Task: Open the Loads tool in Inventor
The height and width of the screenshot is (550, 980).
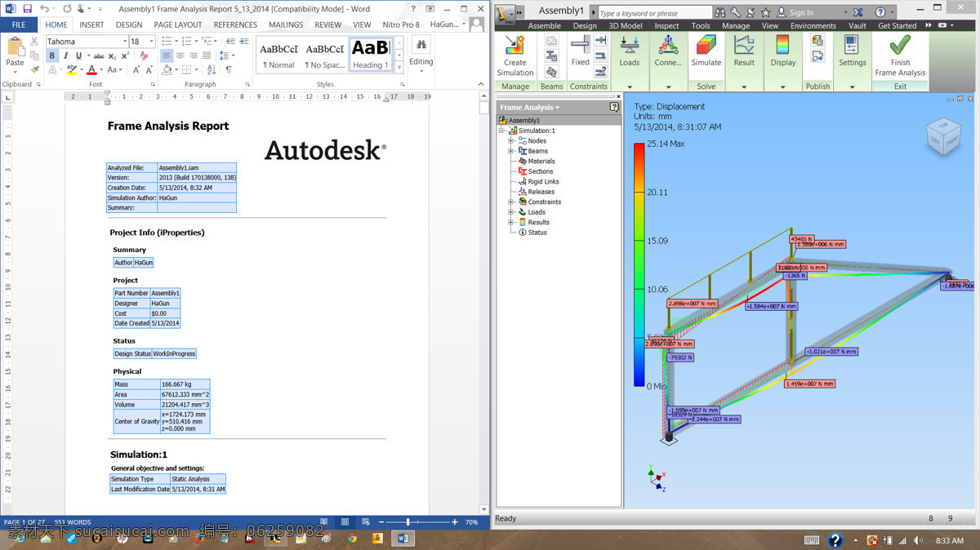Action: [x=630, y=51]
